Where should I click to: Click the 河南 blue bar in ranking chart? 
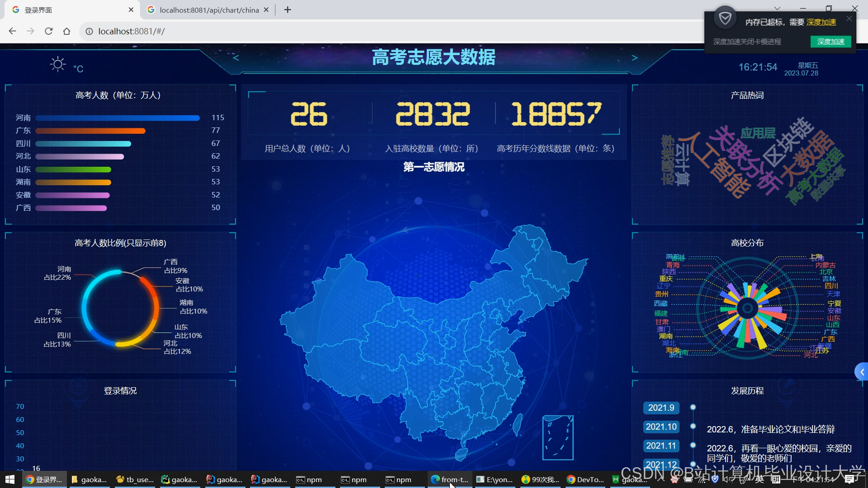point(118,118)
